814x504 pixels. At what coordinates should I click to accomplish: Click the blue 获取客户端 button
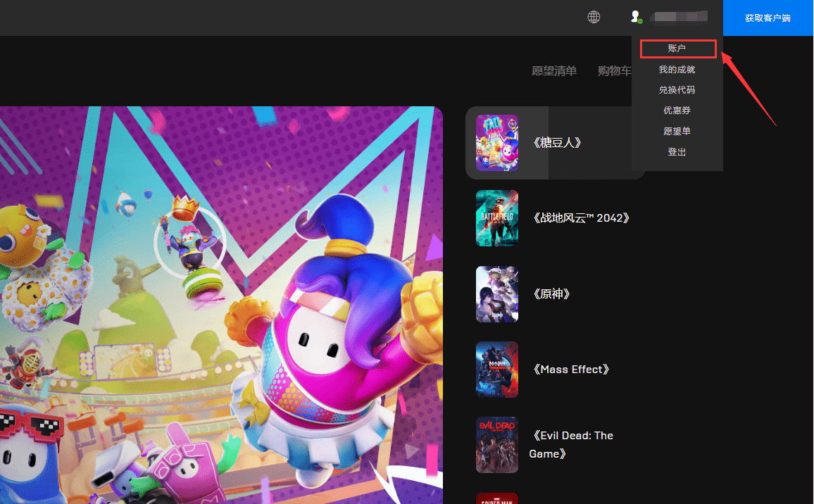pyautogui.click(x=768, y=18)
